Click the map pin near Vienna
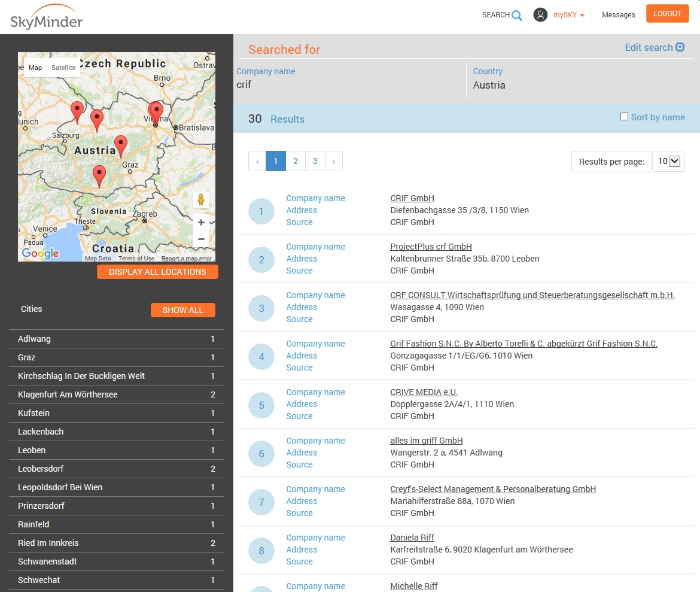 (x=156, y=114)
